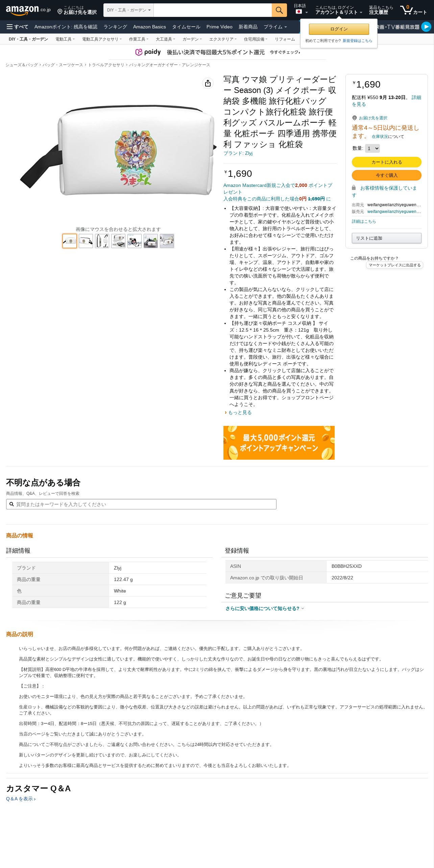Select the fourth product thumbnail
Viewport: 434px width, 868px height.
(118, 241)
